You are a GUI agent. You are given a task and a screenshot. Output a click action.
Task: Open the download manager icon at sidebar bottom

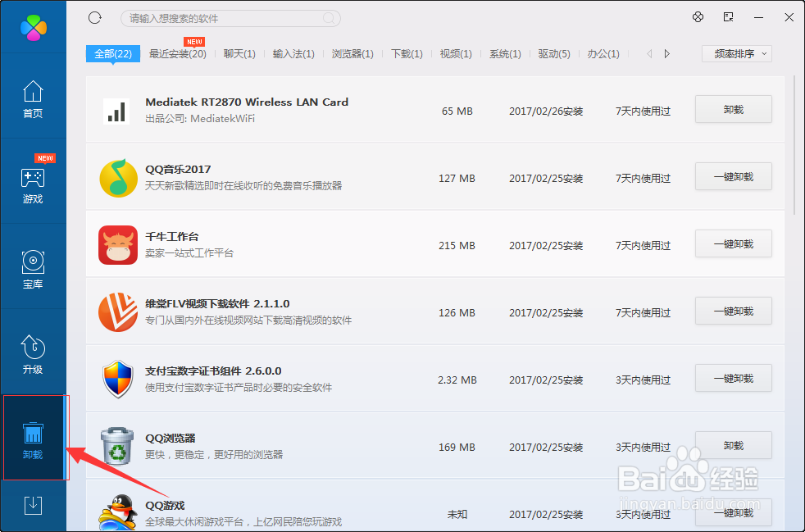[x=33, y=505]
